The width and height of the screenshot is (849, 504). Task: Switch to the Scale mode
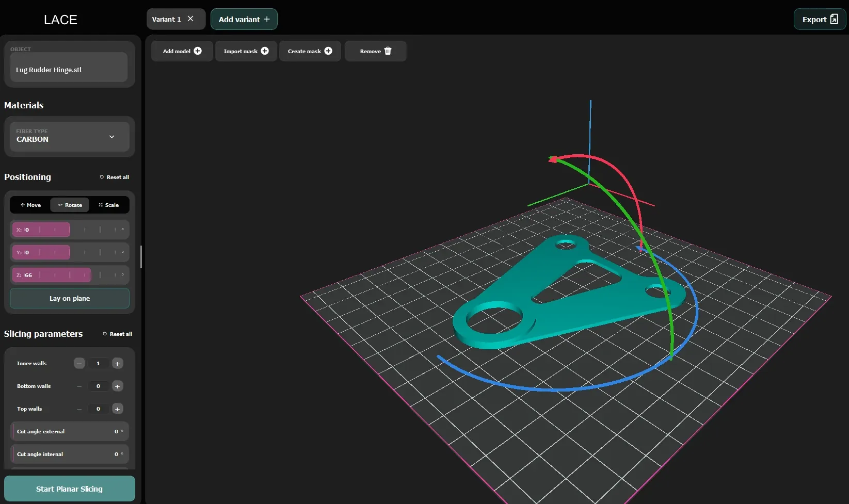pyautogui.click(x=108, y=205)
